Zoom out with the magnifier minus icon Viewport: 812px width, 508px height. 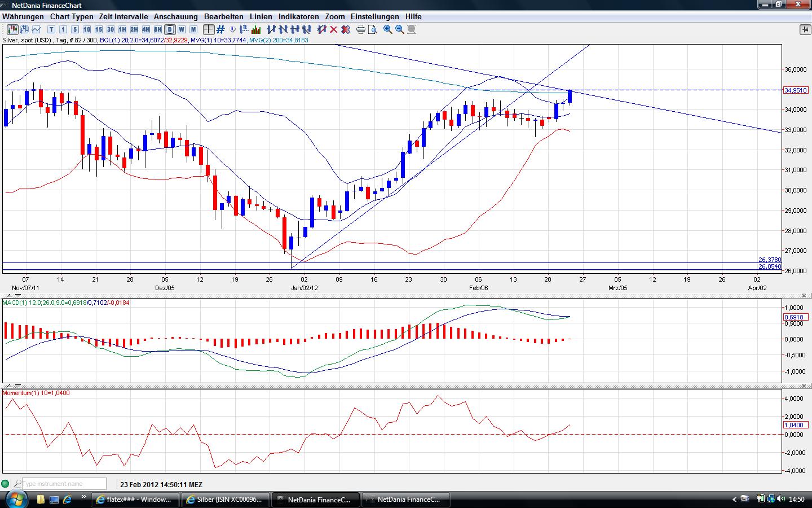point(400,29)
